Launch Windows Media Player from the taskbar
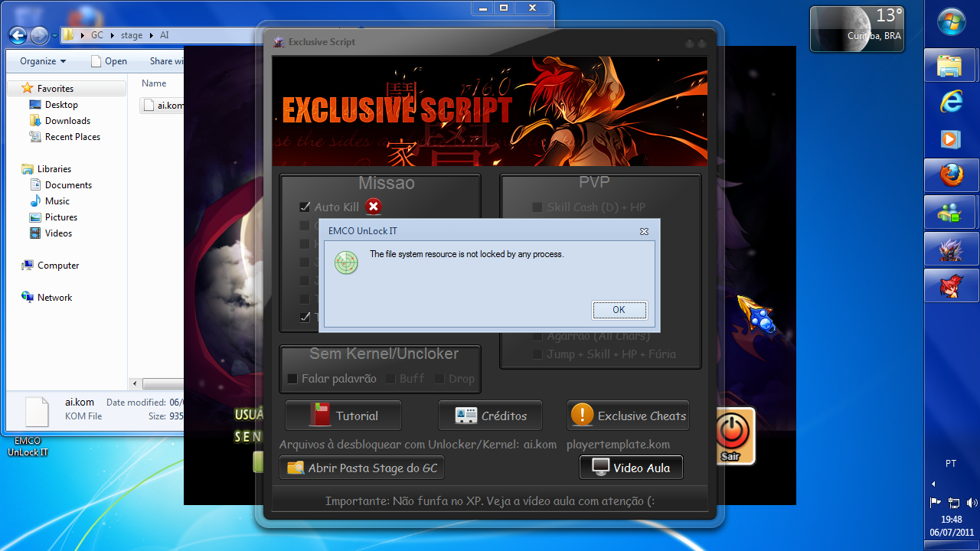This screenshot has width=980, height=551. click(x=950, y=139)
